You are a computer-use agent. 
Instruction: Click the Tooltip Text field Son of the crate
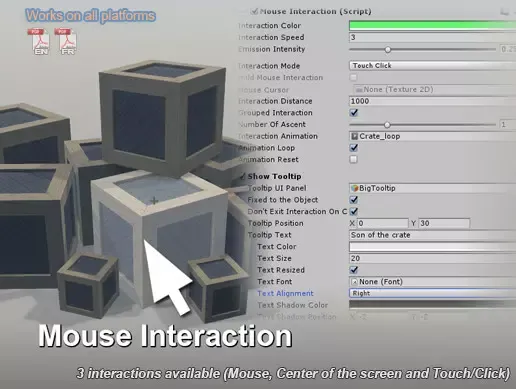tap(433, 235)
